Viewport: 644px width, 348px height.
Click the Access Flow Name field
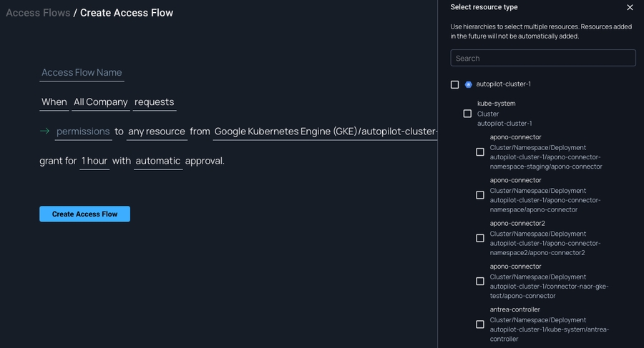click(x=82, y=73)
